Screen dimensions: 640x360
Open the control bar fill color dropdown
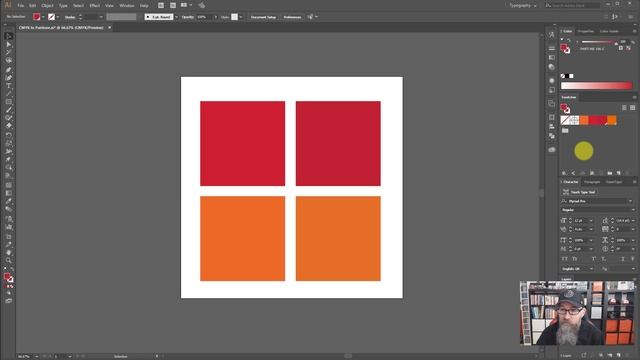coord(43,17)
